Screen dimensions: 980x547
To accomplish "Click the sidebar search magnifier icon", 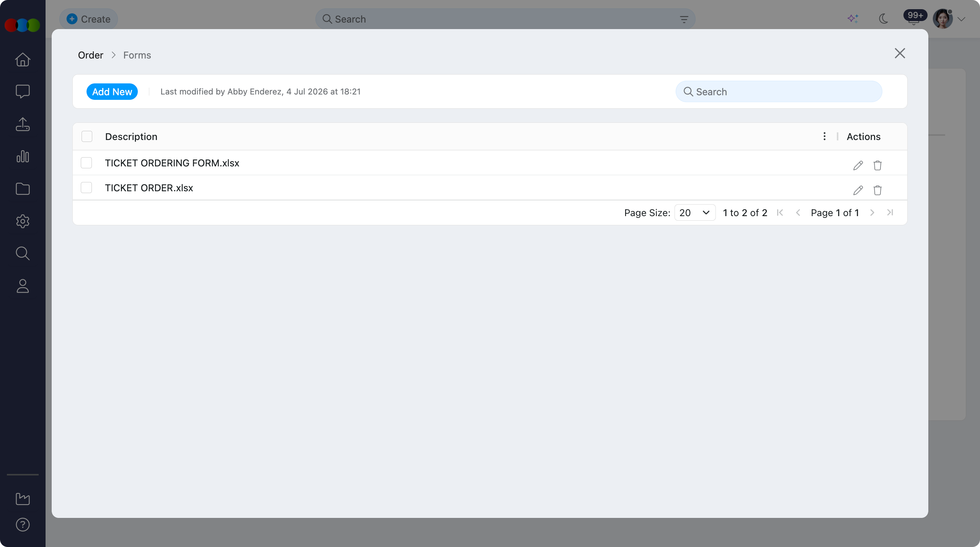I will (x=23, y=253).
